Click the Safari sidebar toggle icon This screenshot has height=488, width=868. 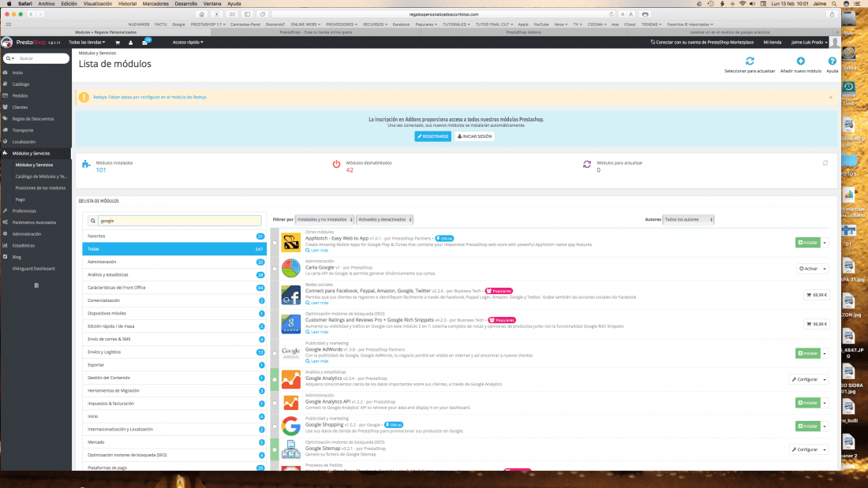[x=248, y=14]
